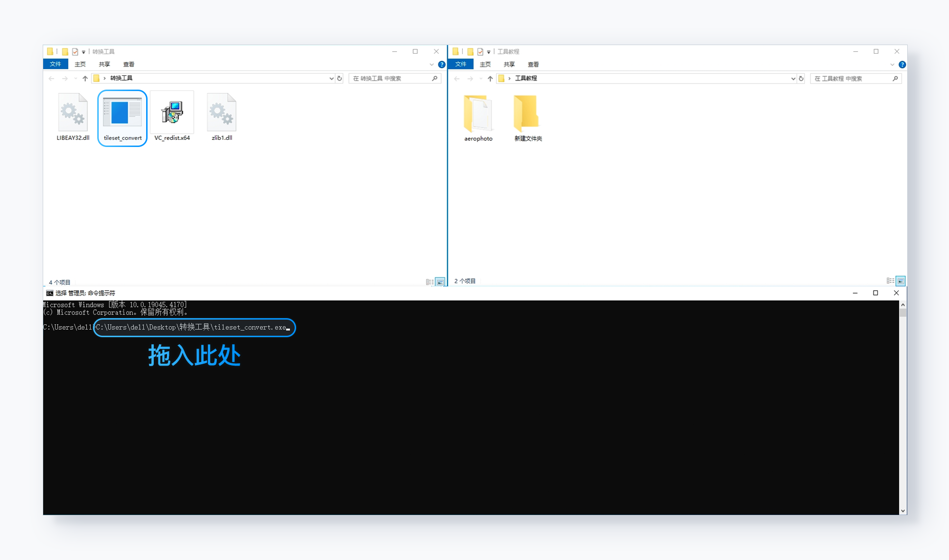Go up one level in 转换工具 window
Screen dimensions: 949x560
tap(85, 78)
